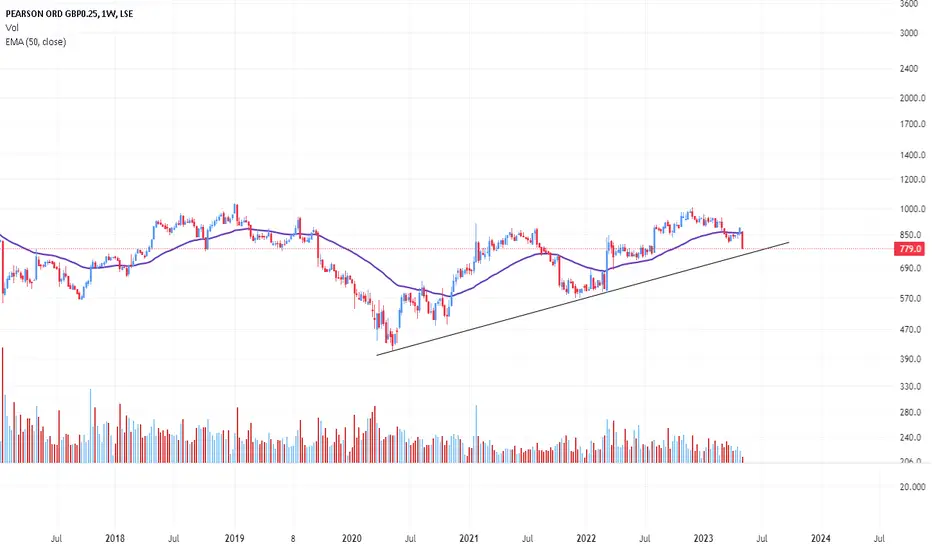The image size is (932, 550).
Task: Click the 1400.0 price scale label
Action: click(x=912, y=155)
